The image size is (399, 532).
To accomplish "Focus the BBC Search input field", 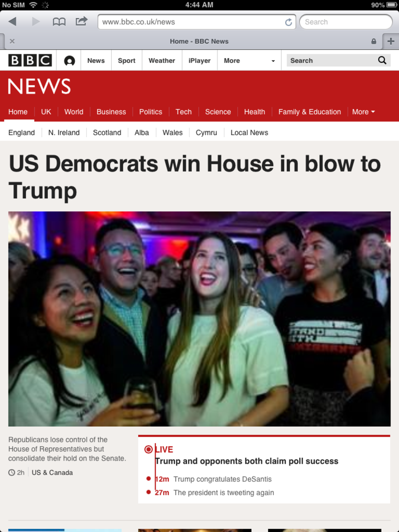I will pos(332,60).
